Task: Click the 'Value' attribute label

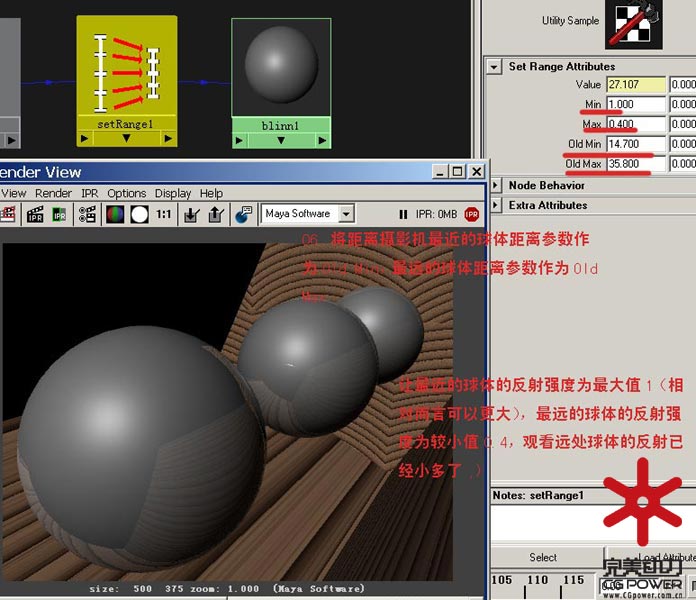Action: pyautogui.click(x=588, y=84)
